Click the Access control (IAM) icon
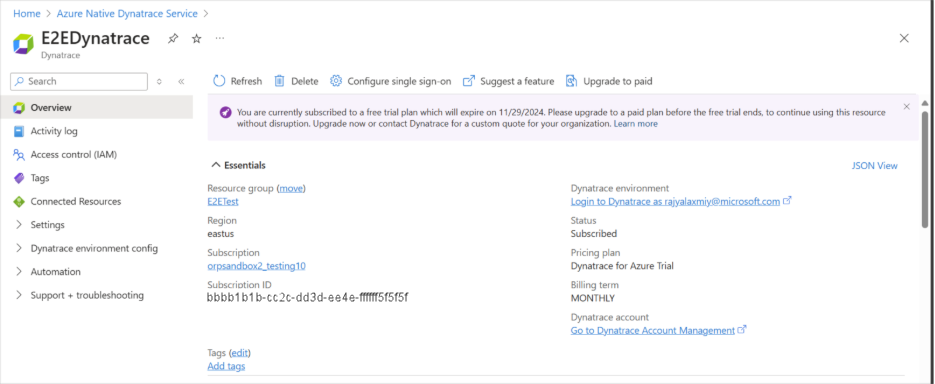This screenshot has height=384, width=935. 19,154
